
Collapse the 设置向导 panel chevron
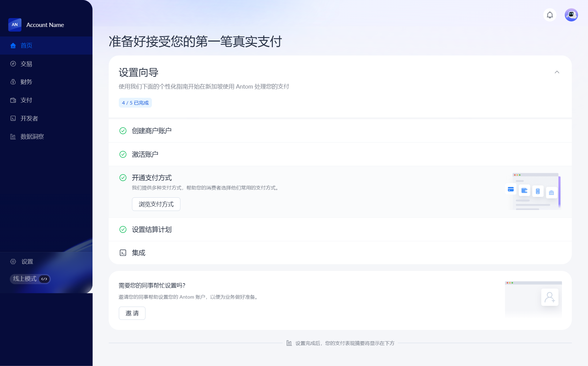(x=557, y=72)
